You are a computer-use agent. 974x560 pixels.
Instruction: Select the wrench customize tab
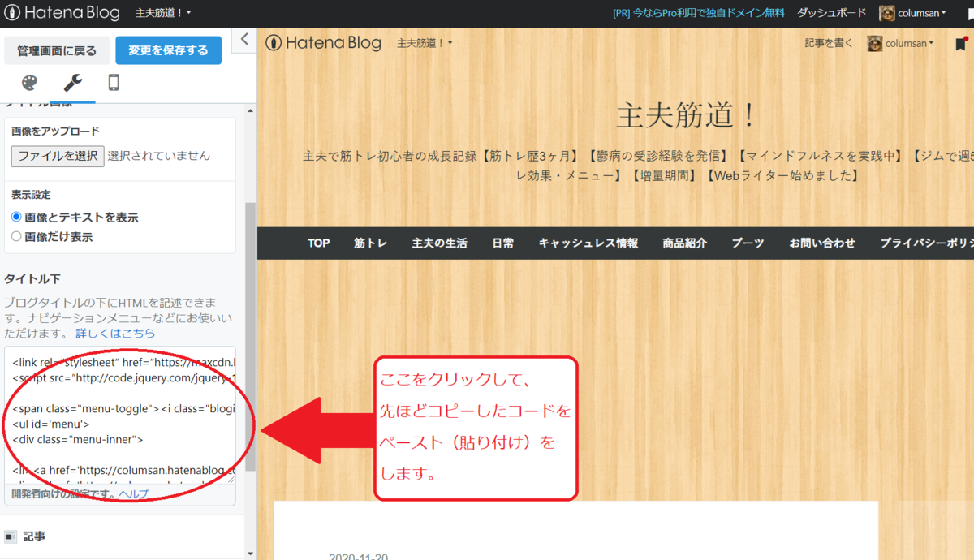(x=72, y=83)
